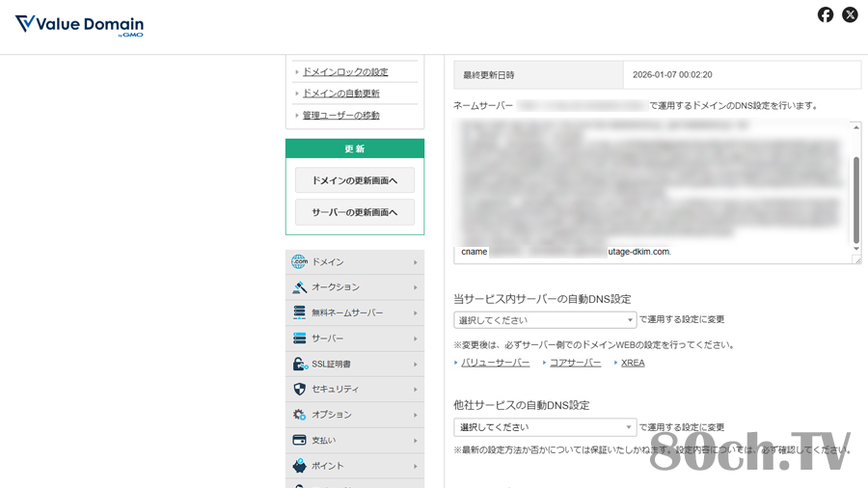Image resolution: width=868 pixels, height=488 pixels.
Task: Click the セキュリティ shield icon
Action: pyautogui.click(x=299, y=389)
